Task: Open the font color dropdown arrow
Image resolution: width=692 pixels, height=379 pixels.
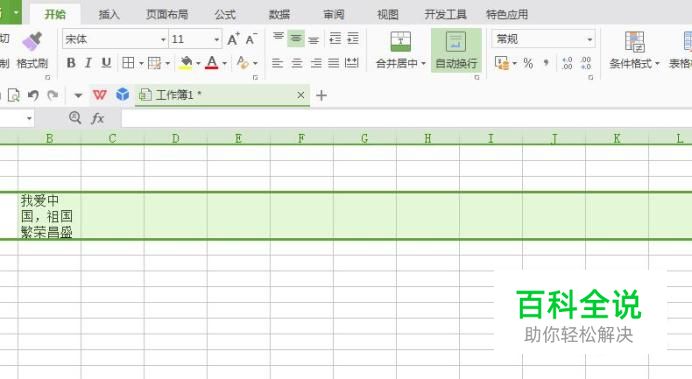Action: pyautogui.click(x=225, y=64)
